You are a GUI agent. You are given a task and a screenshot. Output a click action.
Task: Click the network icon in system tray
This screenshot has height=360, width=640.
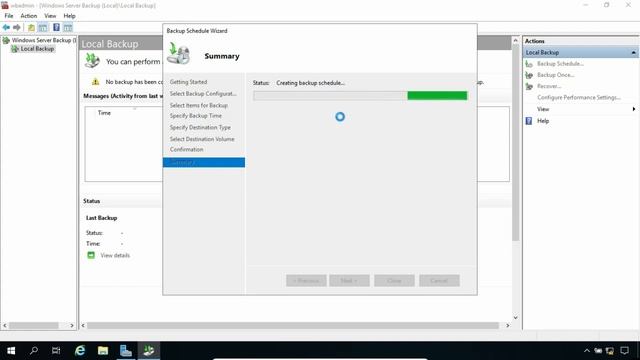[x=610, y=351]
